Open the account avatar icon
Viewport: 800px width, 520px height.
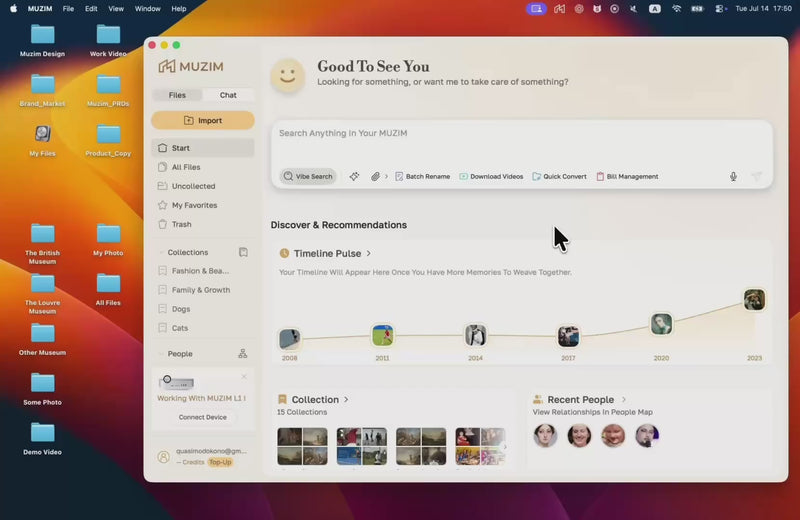(163, 457)
